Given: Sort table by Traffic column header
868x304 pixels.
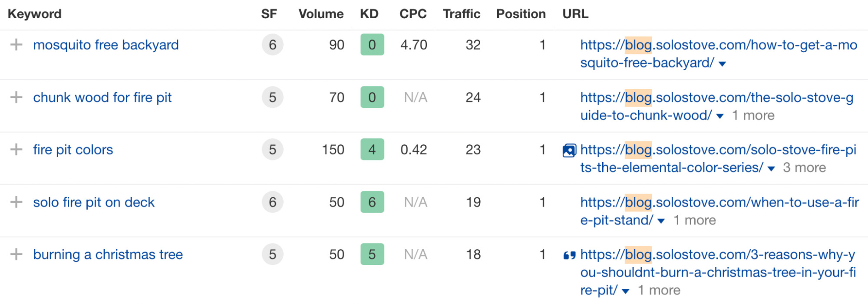Looking at the screenshot, I should click(461, 14).
